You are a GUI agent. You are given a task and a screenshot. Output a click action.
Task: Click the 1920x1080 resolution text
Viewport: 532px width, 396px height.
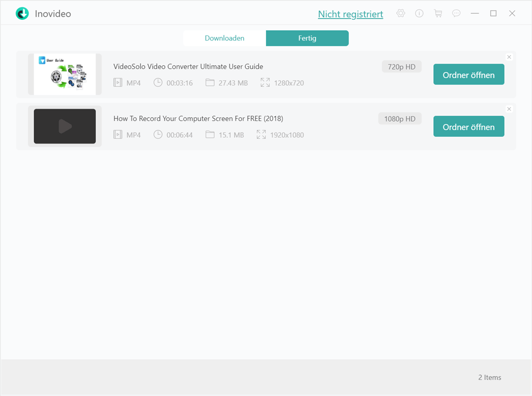287,135
